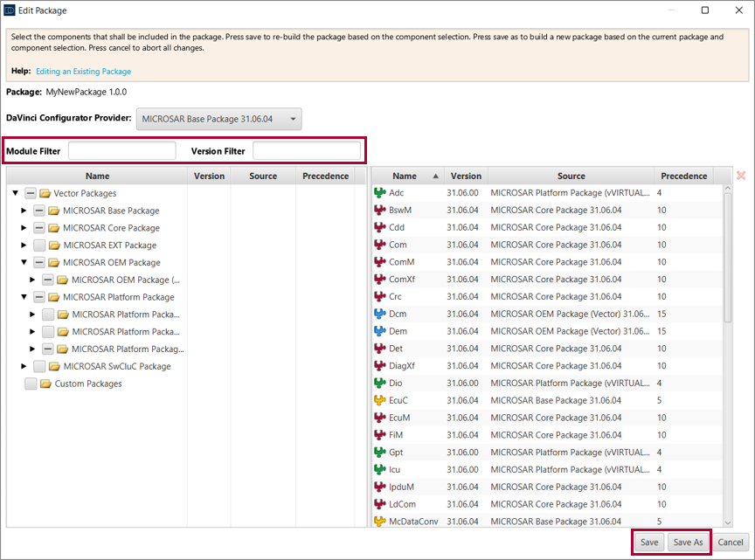Click the IpduM module icon

click(x=380, y=487)
